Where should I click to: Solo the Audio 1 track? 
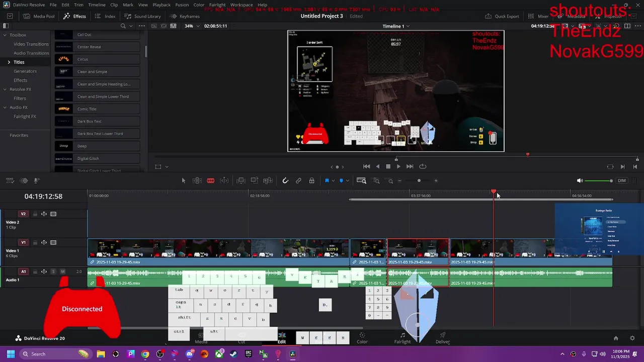pos(53,271)
